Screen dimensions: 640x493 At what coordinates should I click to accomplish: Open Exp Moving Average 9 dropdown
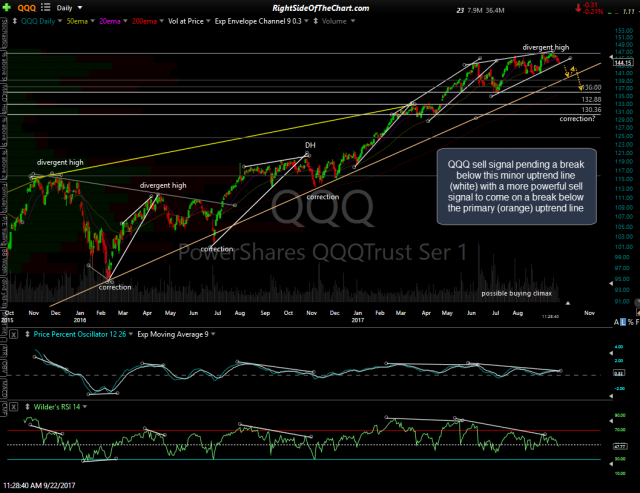coord(213,334)
